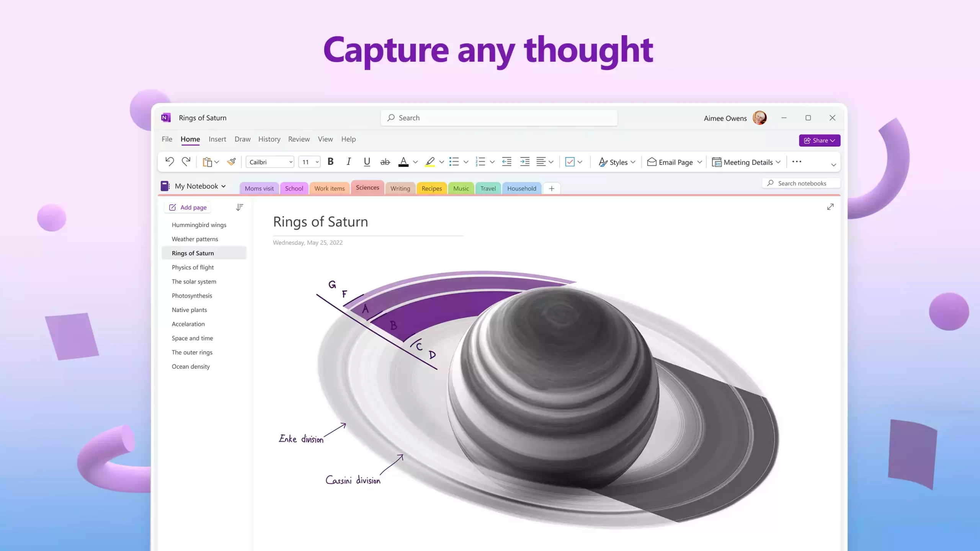Select the Format Painter tool
This screenshot has height=551, width=980.
[231, 162]
